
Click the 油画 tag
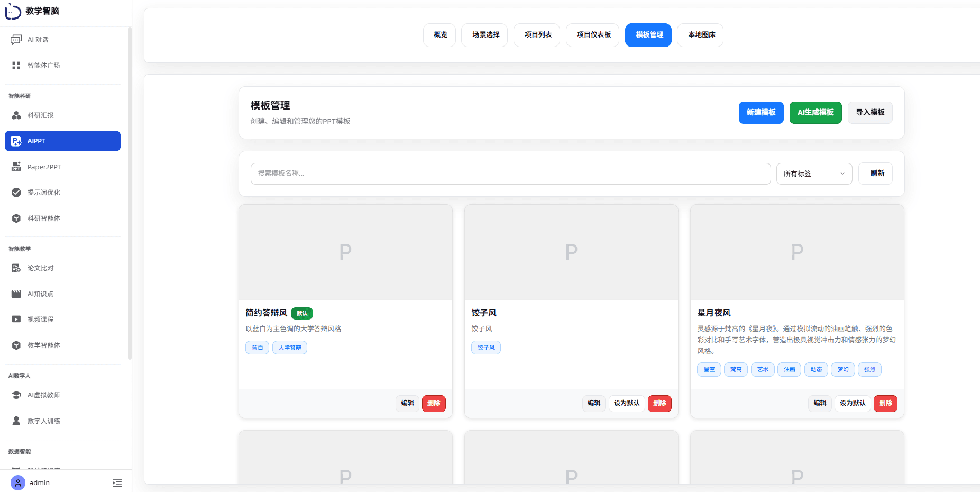(790, 370)
